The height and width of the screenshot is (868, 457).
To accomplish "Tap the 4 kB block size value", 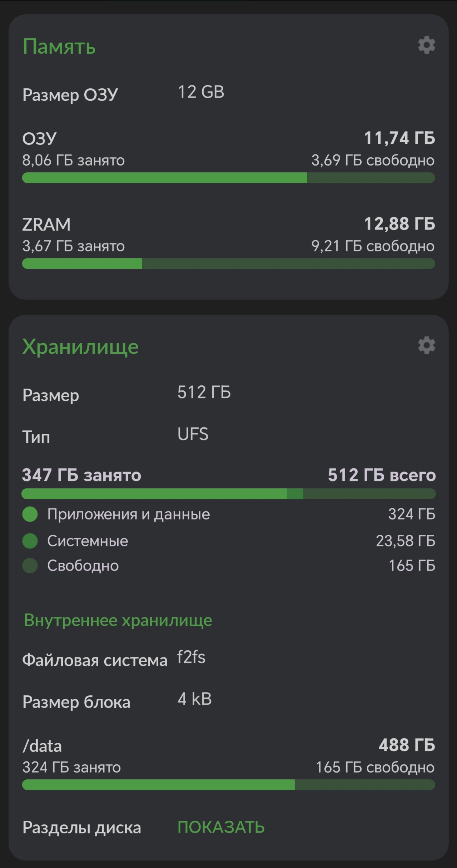I will pyautogui.click(x=194, y=699).
